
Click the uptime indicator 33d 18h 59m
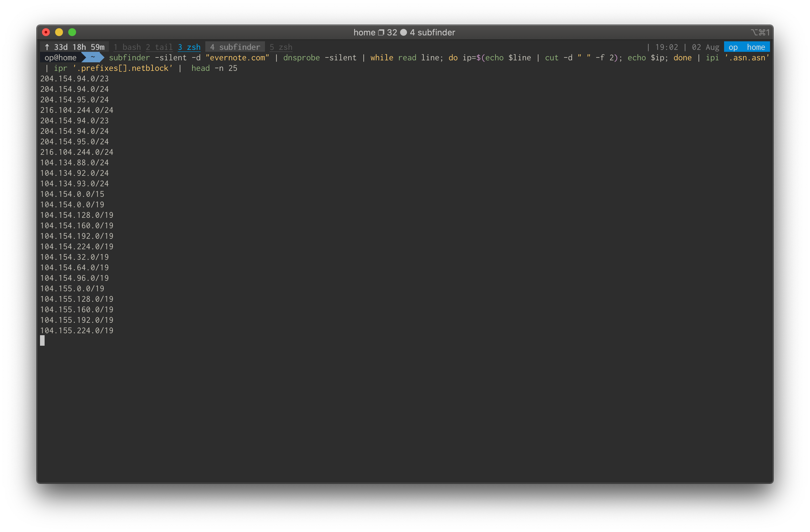click(75, 47)
